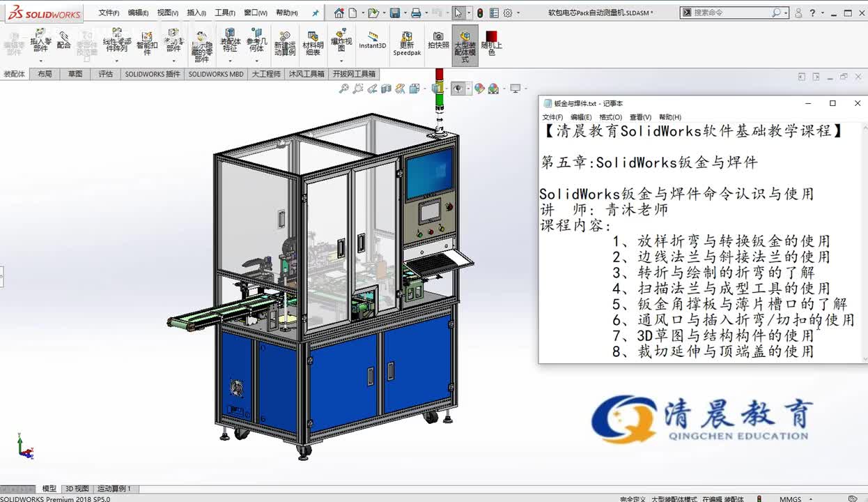Switch to the SOLIDWORKS MBD tab
The image size is (868, 502).
[216, 74]
